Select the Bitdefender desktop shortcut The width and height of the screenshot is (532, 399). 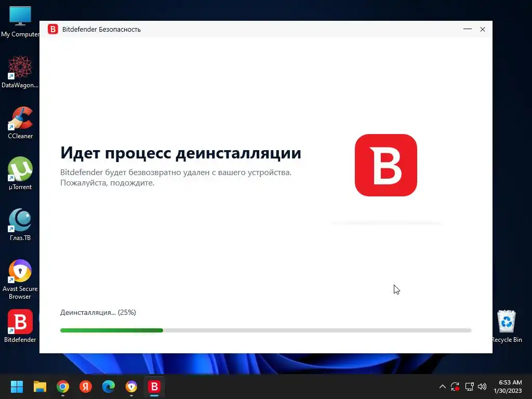[20, 326]
